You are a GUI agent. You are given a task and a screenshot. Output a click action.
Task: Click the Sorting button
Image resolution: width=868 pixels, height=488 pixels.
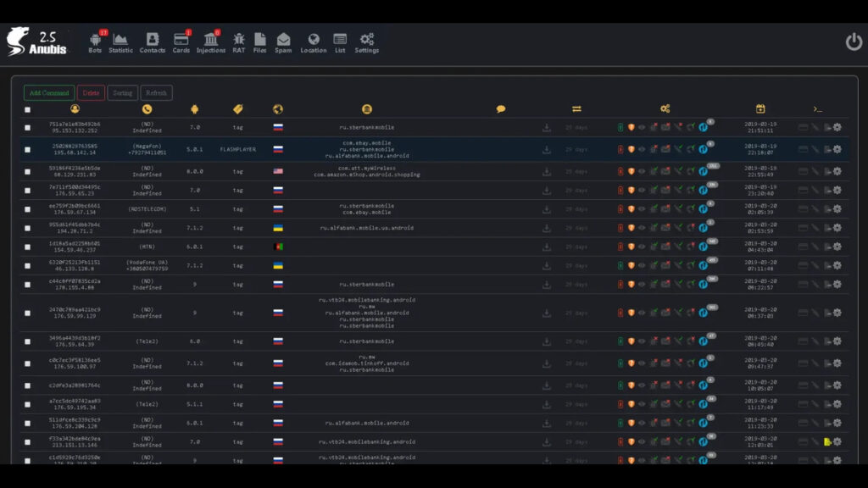[122, 93]
